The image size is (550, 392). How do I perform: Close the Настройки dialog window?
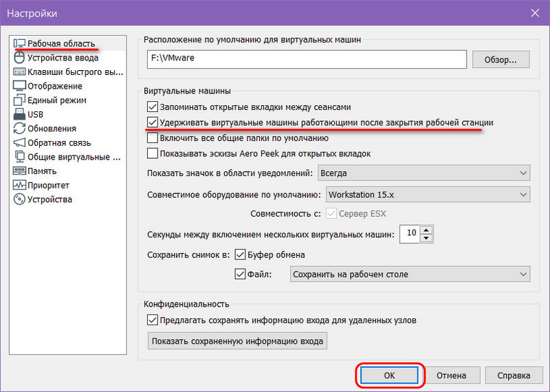[535, 13]
